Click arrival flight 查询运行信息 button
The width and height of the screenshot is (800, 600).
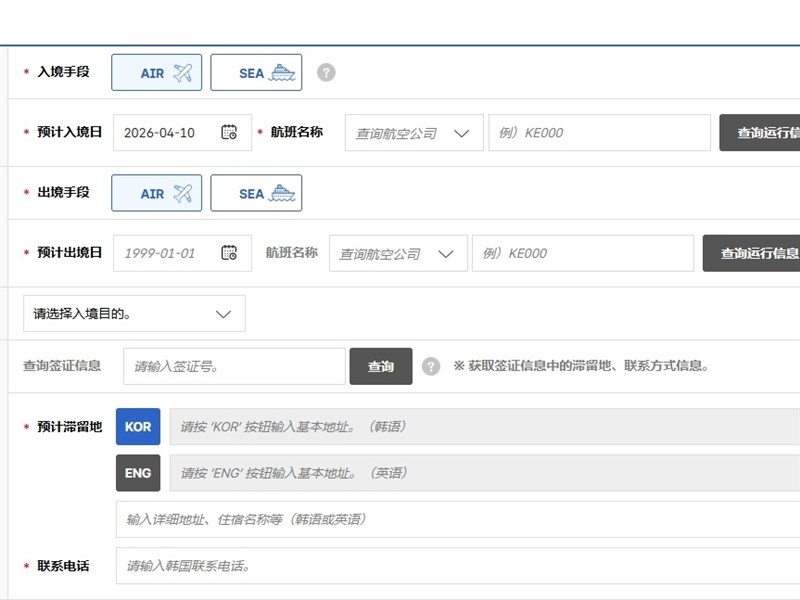coord(762,133)
